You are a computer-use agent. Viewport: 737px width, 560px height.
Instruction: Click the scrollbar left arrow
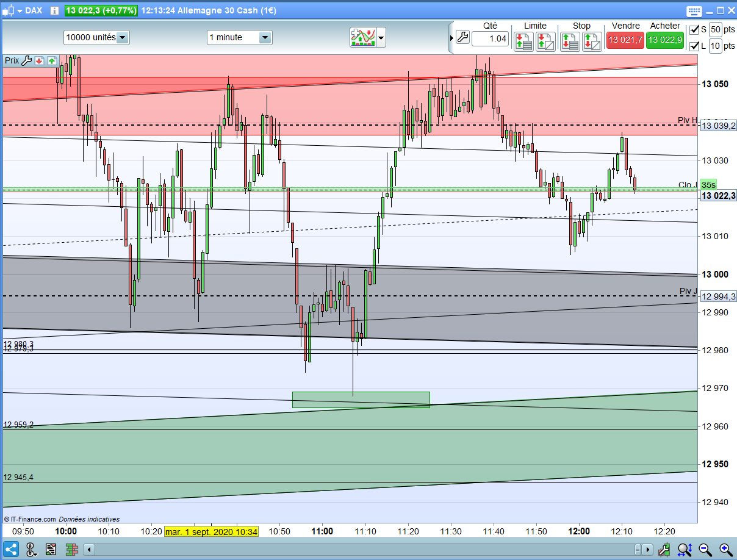point(89,550)
